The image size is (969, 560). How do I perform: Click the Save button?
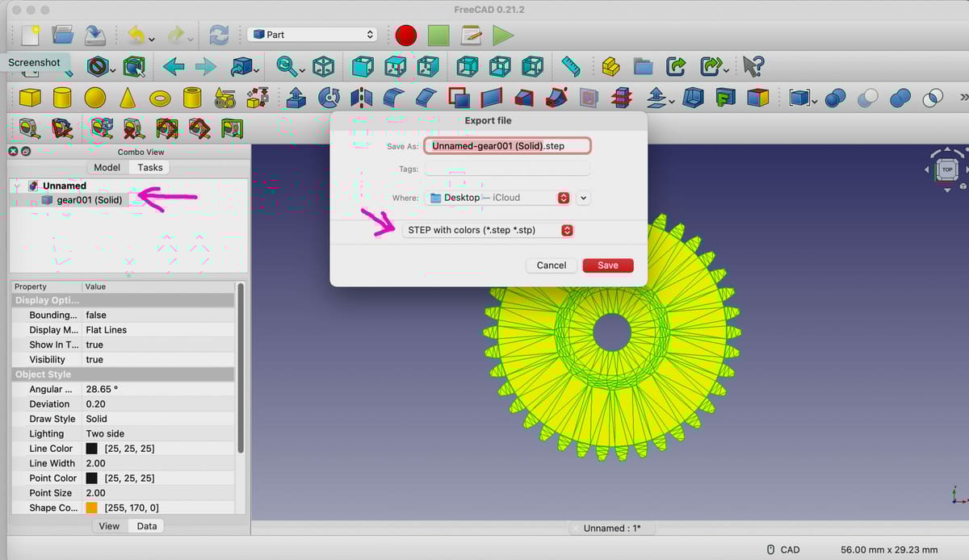(608, 265)
